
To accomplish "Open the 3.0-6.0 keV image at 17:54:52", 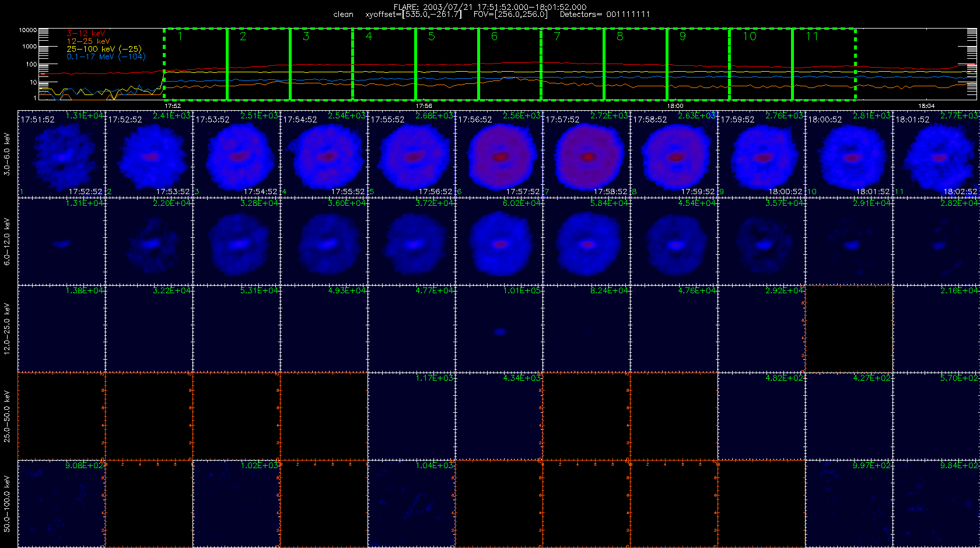I will (324, 154).
